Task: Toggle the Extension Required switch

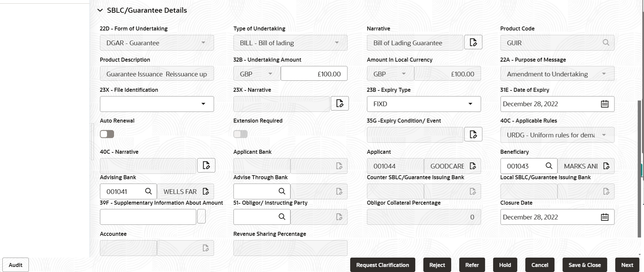Action: pos(240,134)
